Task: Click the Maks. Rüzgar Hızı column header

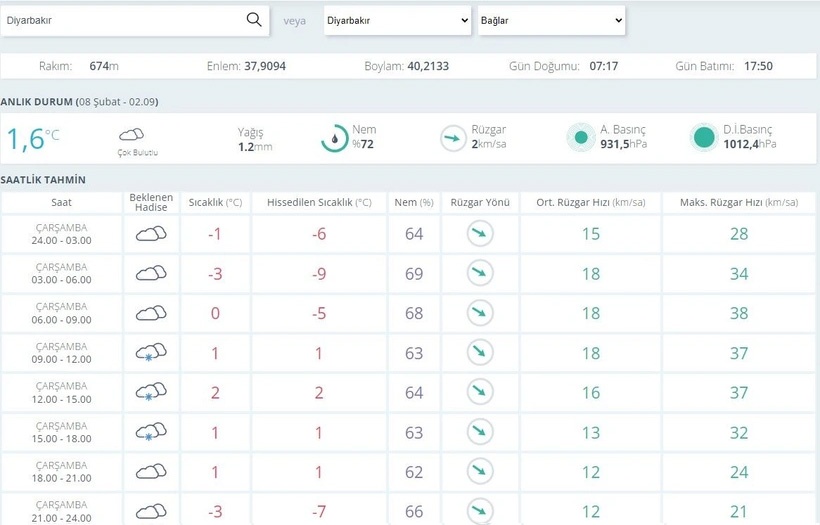Action: coord(739,202)
